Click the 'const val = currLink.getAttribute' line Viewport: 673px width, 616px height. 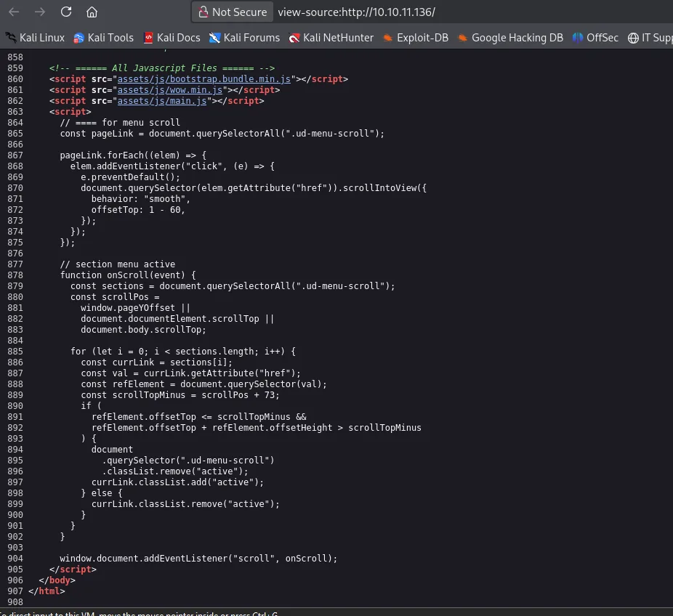191,373
